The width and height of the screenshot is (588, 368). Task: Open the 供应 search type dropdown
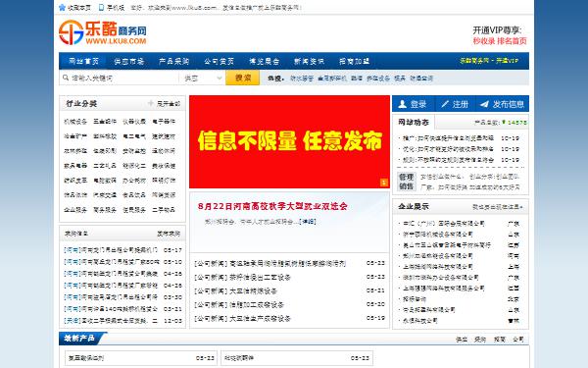pos(203,79)
